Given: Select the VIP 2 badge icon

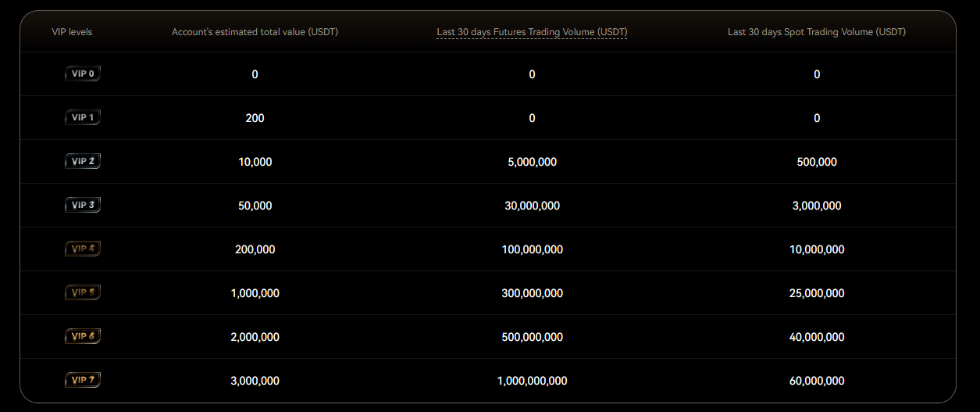Looking at the screenshot, I should click(x=83, y=162).
